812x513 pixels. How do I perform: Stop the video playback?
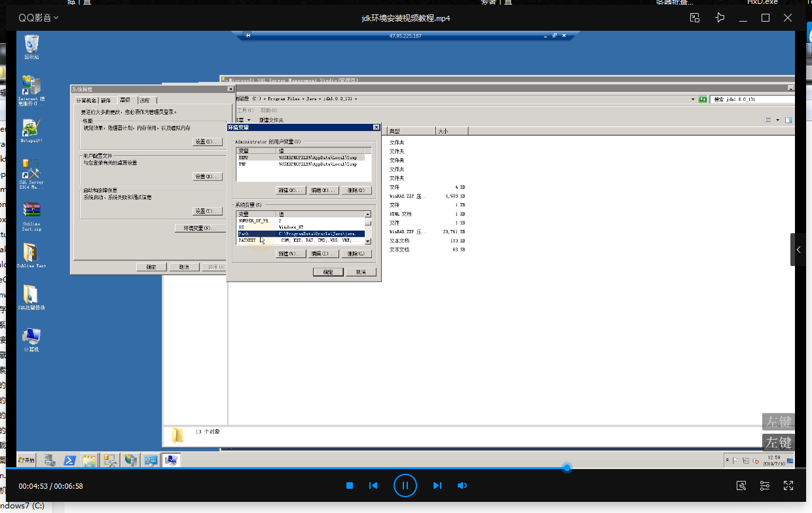click(x=350, y=485)
